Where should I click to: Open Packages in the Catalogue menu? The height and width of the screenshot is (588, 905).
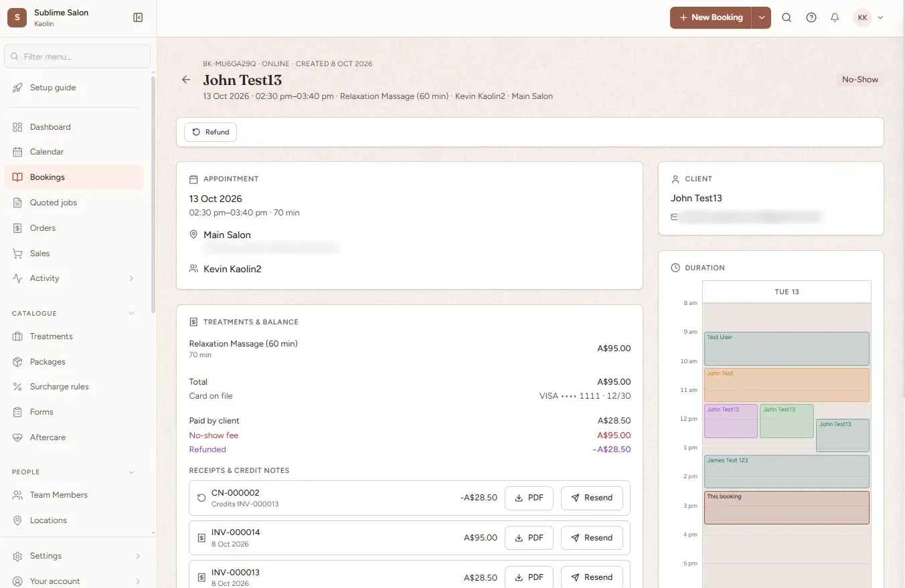(74, 362)
